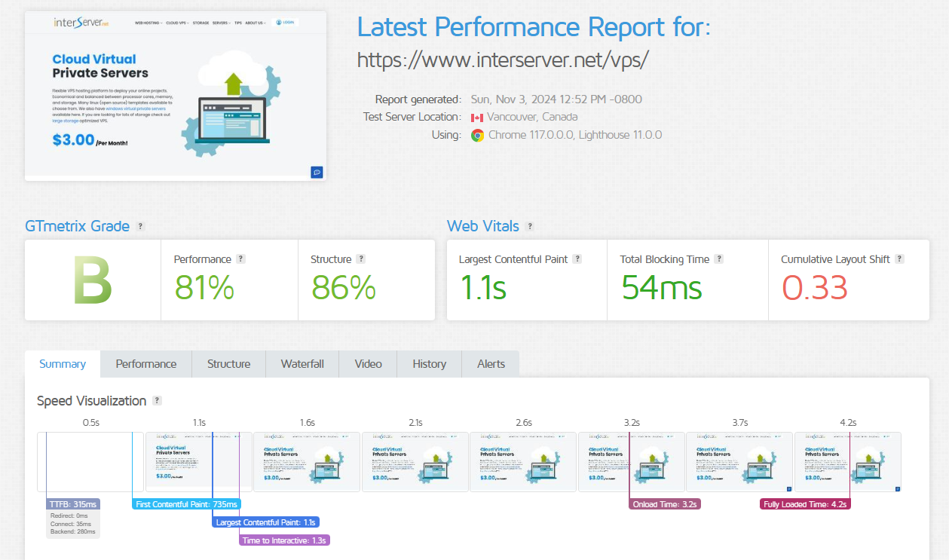Expand the WEB HOSTING dropdown in the preview
949x560 pixels.
pyautogui.click(x=148, y=22)
